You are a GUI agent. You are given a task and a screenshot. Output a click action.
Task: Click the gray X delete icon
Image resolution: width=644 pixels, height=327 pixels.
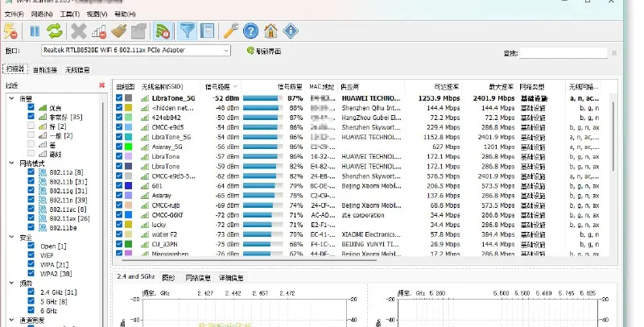coord(78,31)
